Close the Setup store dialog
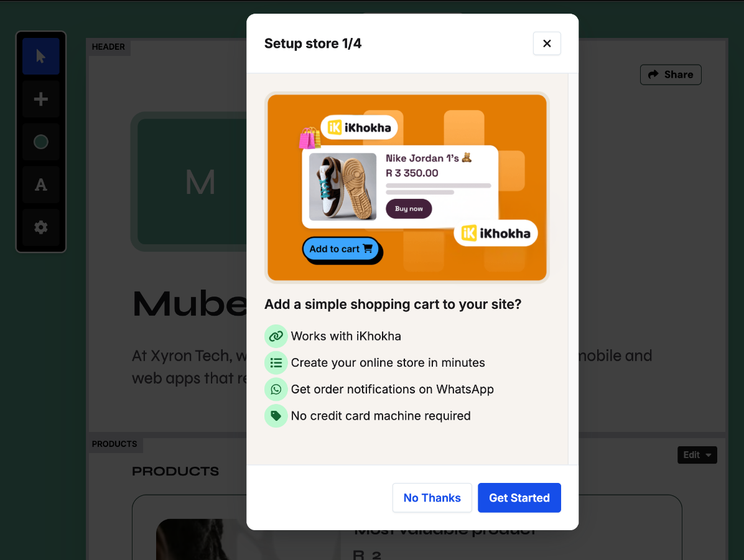The width and height of the screenshot is (744, 560). (547, 44)
